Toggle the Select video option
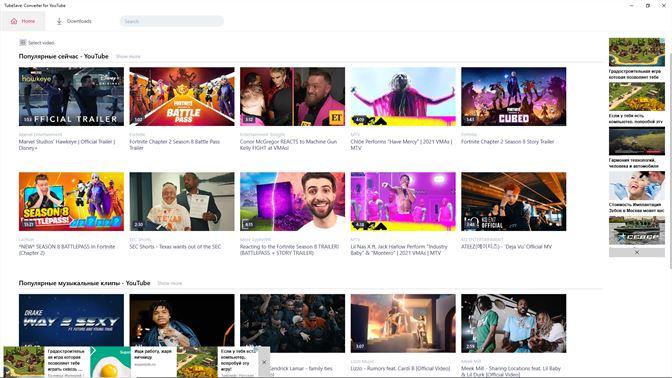Viewport: 672px width, 378px height. 37,42
